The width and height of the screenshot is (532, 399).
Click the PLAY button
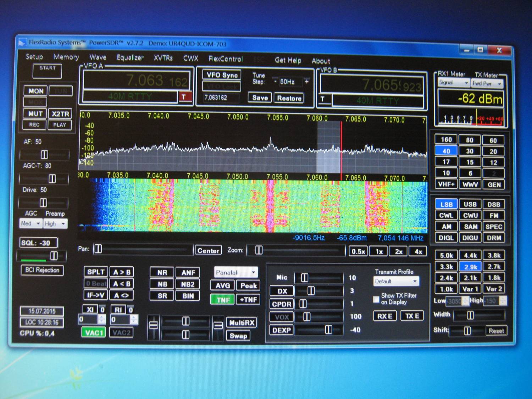point(60,125)
